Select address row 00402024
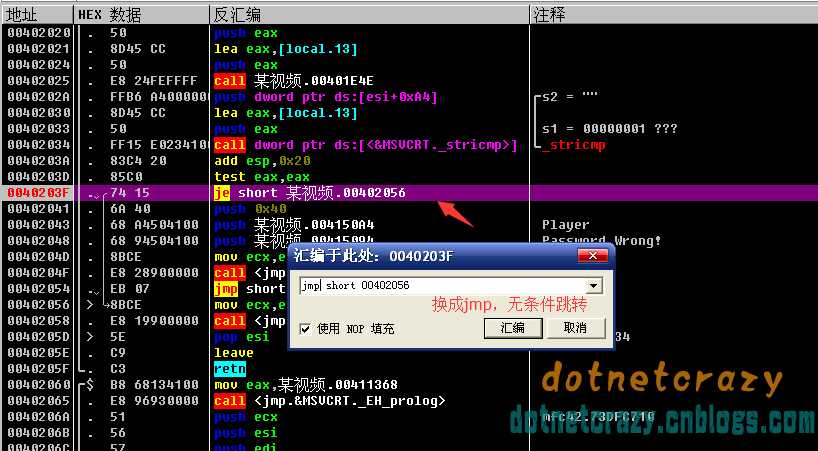This screenshot has height=451, width=818. coord(39,65)
